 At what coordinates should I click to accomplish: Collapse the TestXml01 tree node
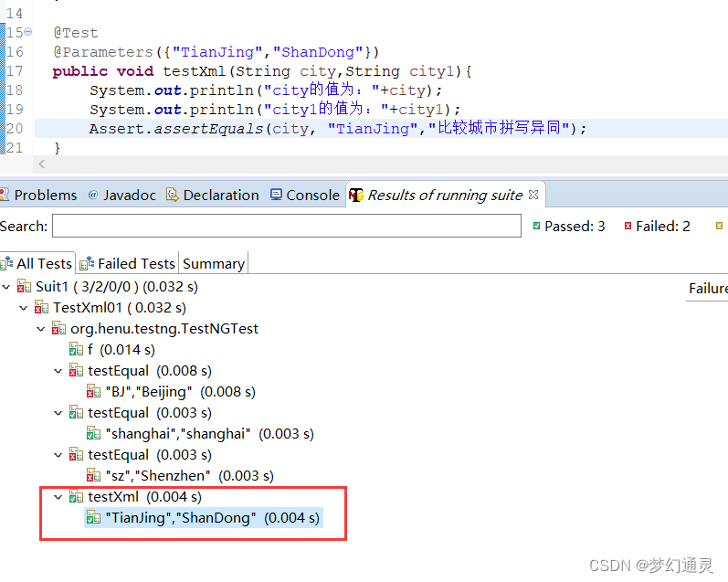point(23,308)
